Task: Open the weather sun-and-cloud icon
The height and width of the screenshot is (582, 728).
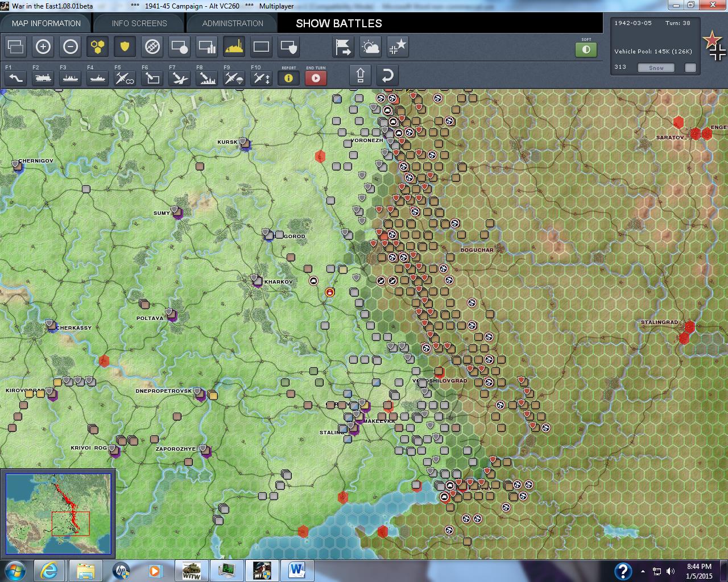Action: click(x=371, y=47)
